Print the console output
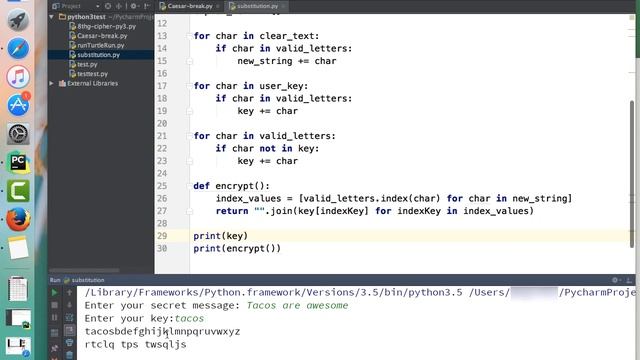 pos(69,342)
